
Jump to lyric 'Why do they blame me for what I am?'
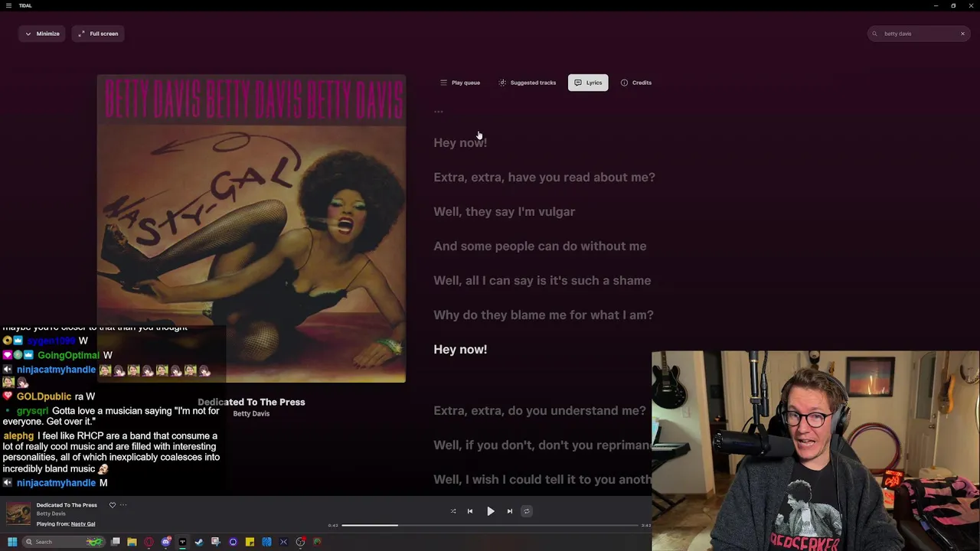[x=544, y=315]
